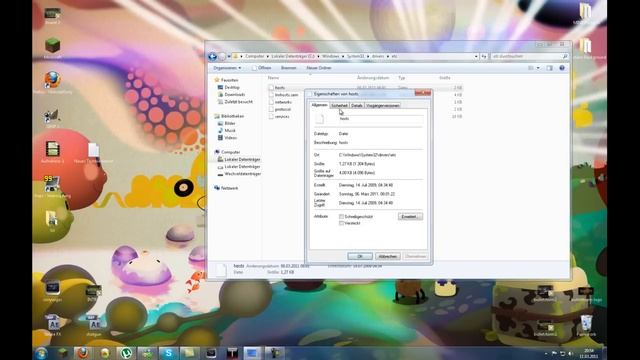Click Öffnen in the Explorer toolbar
Screen dimensions: 640x360
262,68
